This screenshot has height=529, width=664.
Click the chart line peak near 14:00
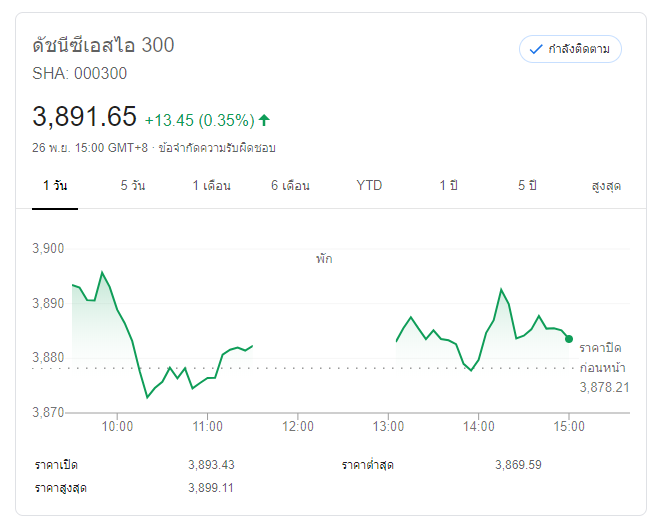point(500,290)
